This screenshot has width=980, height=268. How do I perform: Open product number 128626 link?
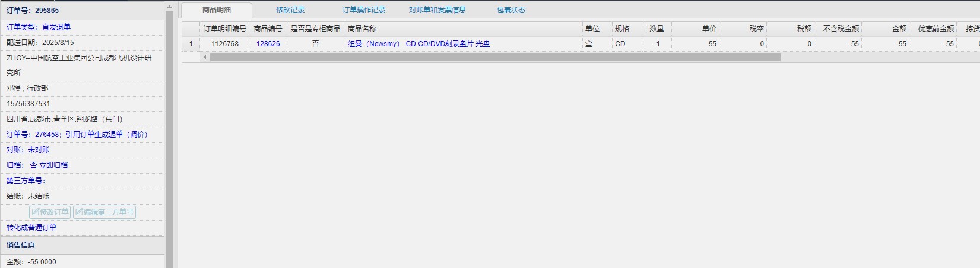[x=268, y=44]
